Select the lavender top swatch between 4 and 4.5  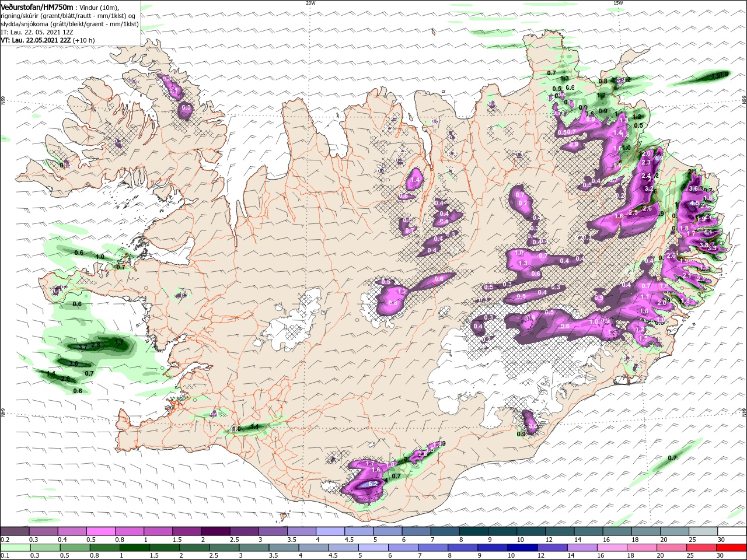330,531
